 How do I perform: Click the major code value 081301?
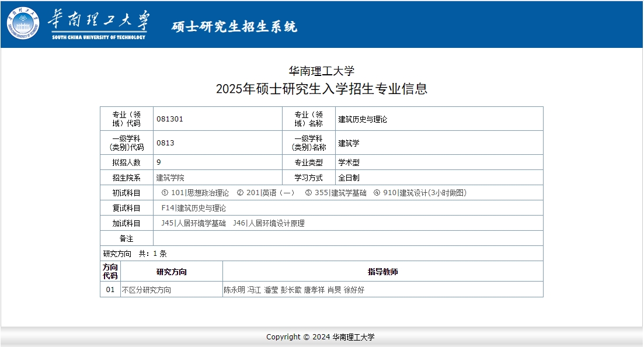point(170,119)
